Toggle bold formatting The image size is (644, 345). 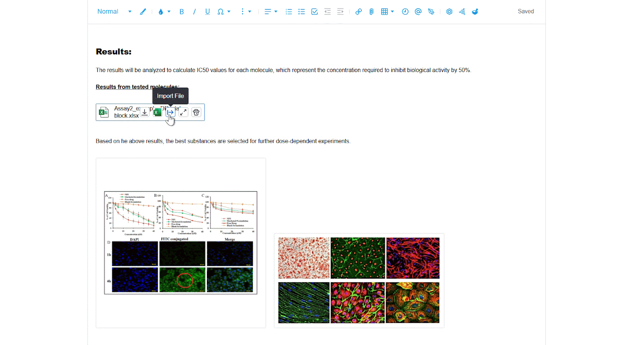tap(182, 12)
